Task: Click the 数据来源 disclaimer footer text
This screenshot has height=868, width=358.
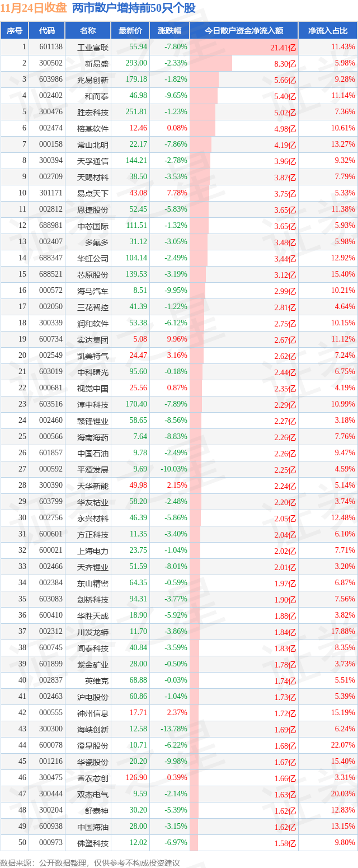Action: coord(91,863)
